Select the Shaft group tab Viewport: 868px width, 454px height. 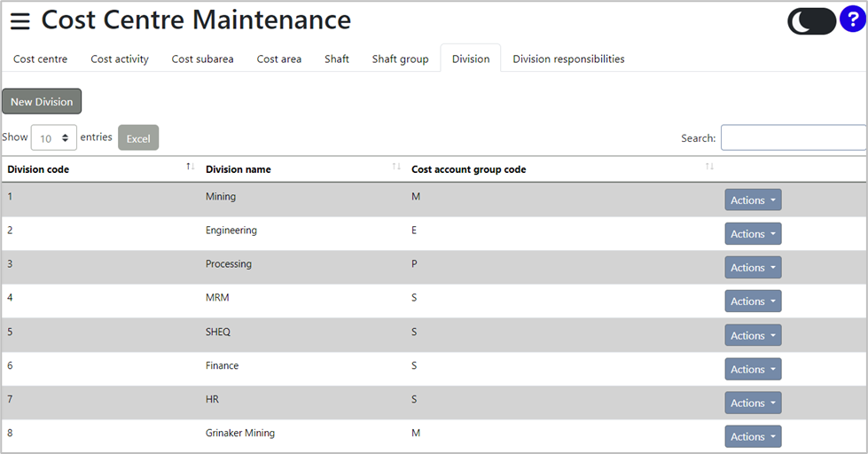point(400,59)
